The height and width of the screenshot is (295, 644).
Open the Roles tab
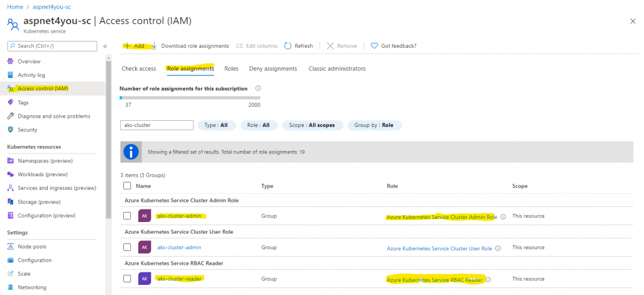pos(231,69)
